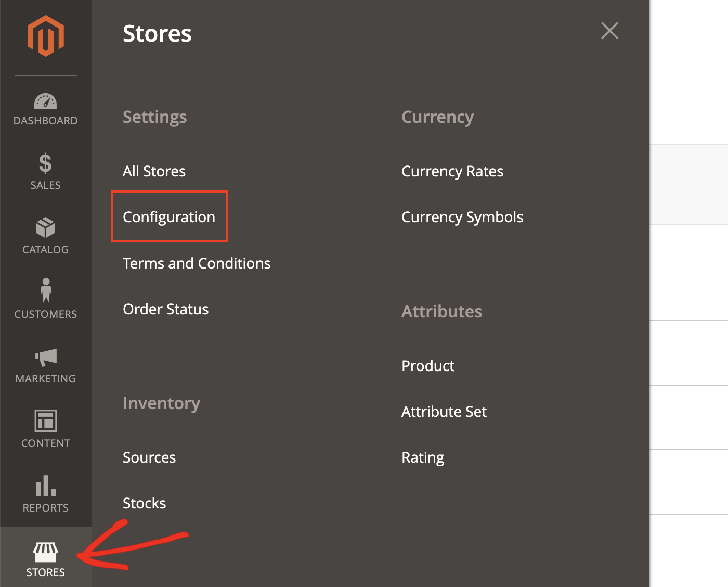Open the Order Status page
This screenshot has width=728, height=587.
coord(165,309)
